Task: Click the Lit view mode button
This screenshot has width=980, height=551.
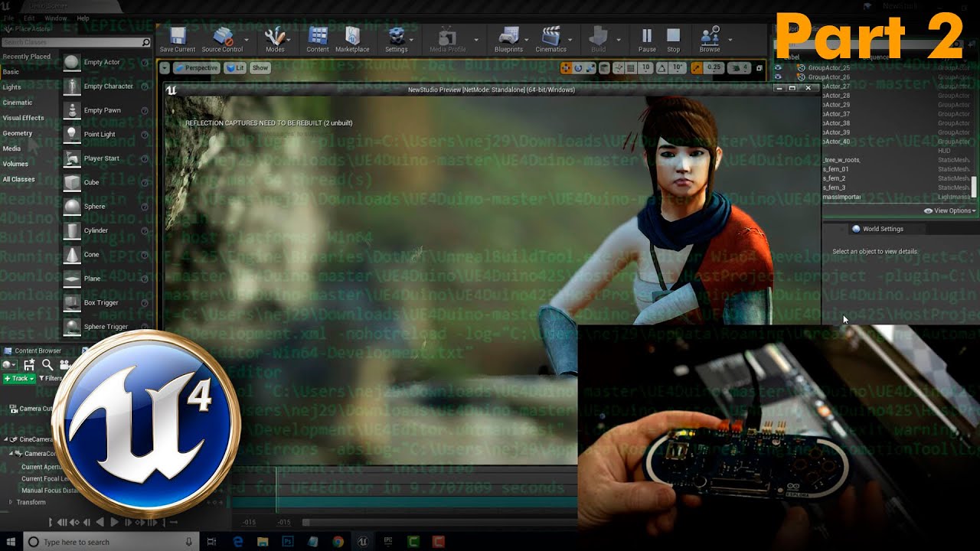Action: (x=234, y=68)
